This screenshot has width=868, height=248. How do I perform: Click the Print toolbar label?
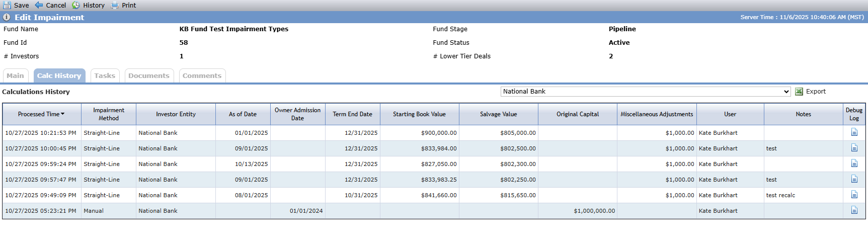pos(129,5)
